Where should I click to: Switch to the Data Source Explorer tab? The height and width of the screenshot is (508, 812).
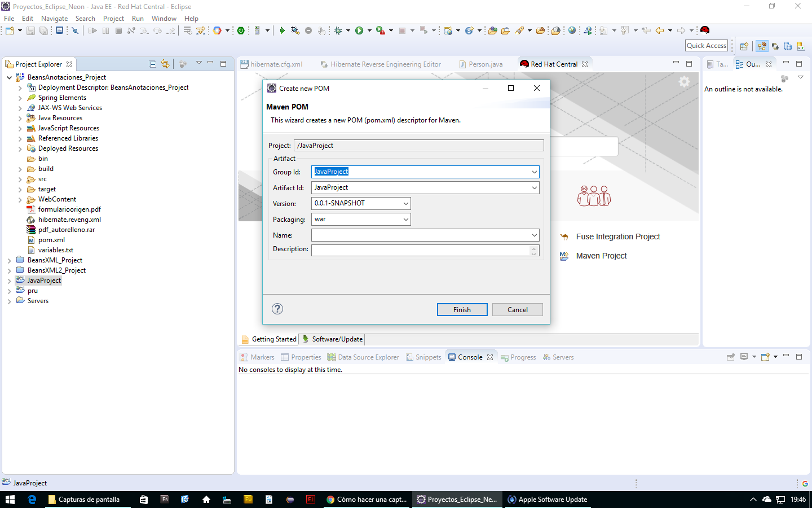[363, 357]
